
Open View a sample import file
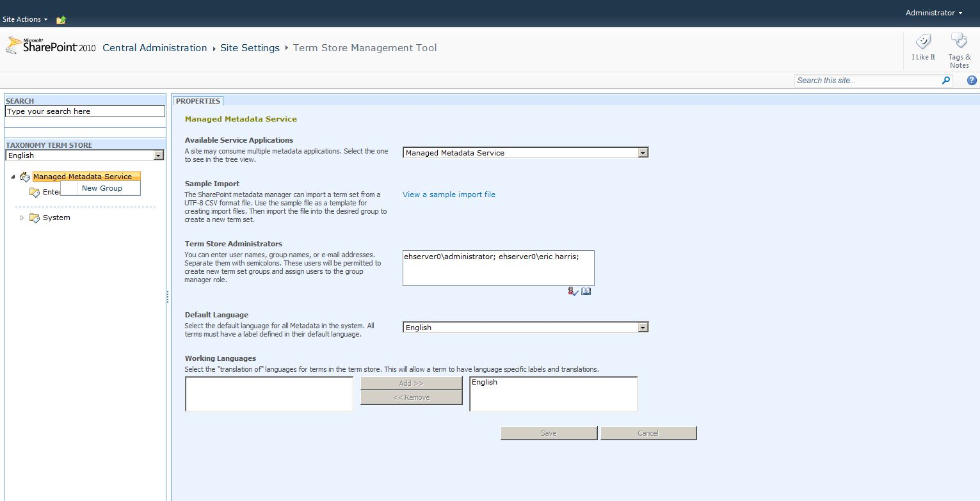pos(449,195)
